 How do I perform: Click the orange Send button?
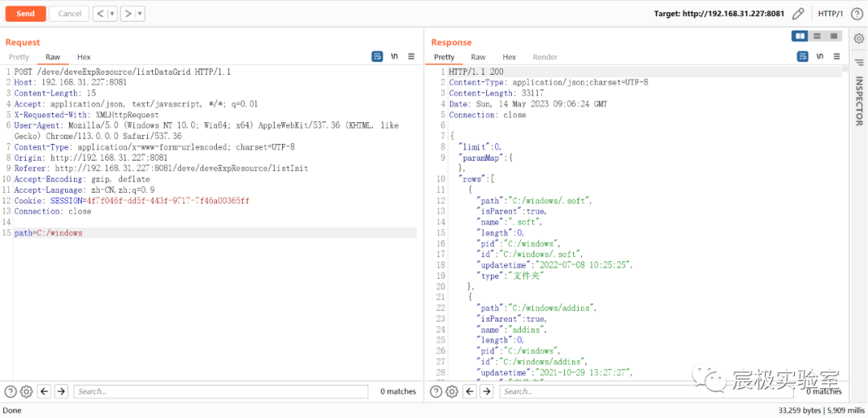click(26, 14)
